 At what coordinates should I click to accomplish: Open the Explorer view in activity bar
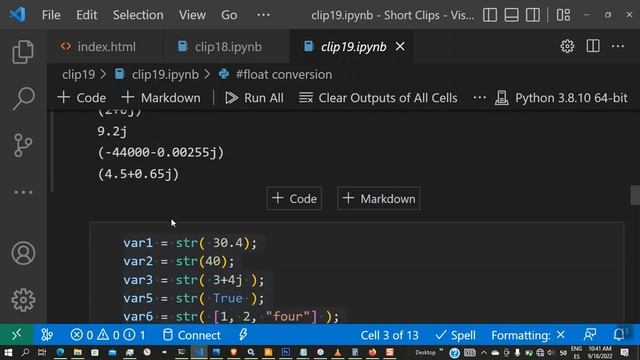click(23, 52)
